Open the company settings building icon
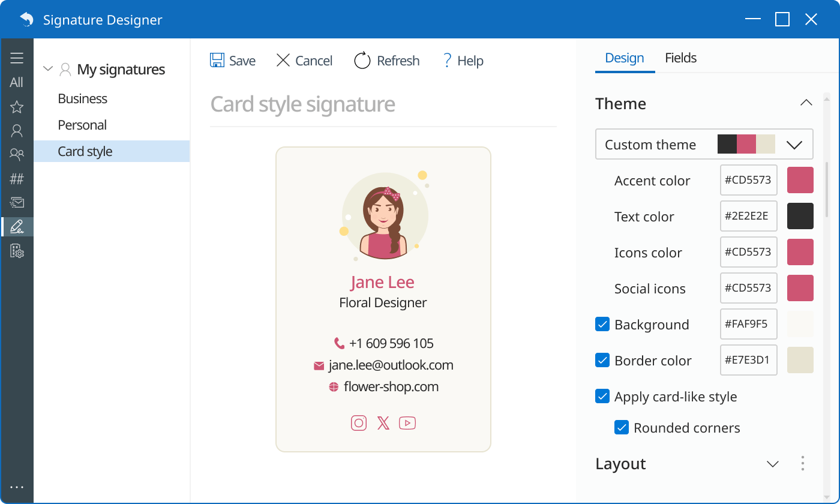The width and height of the screenshot is (840, 504). click(x=17, y=251)
